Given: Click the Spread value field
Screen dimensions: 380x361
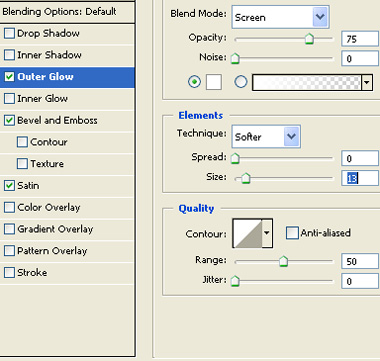Looking at the screenshot, I should click(360, 158).
